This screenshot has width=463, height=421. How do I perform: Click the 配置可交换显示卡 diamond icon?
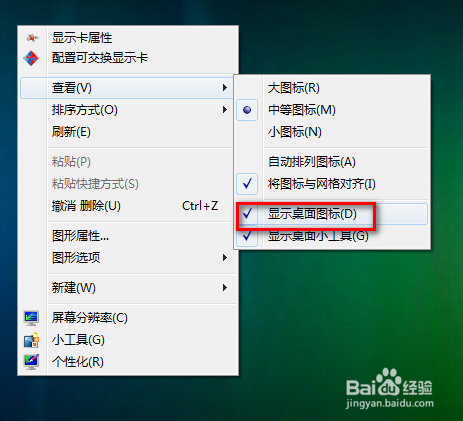(31, 58)
